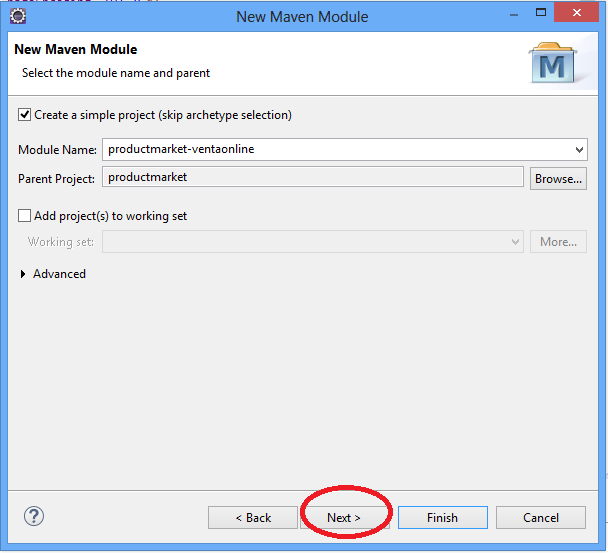Close the dialog with the red X
The height and width of the screenshot is (553, 608).
576,12
